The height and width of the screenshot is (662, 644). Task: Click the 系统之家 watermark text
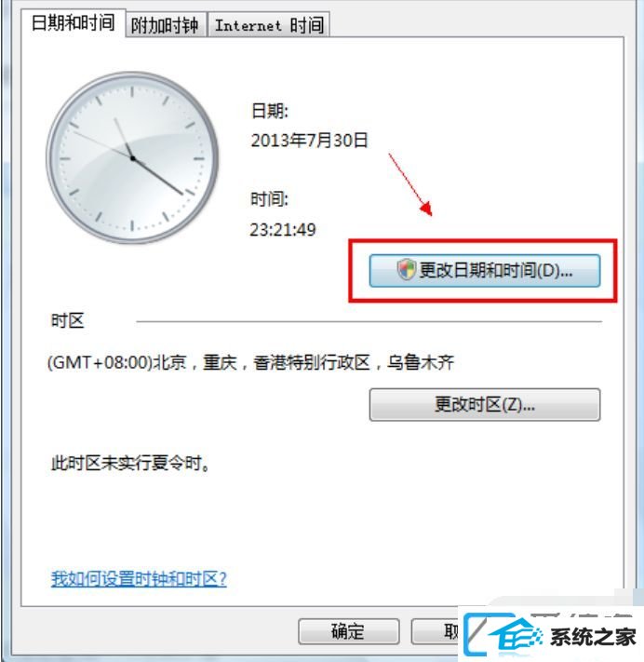(593, 638)
